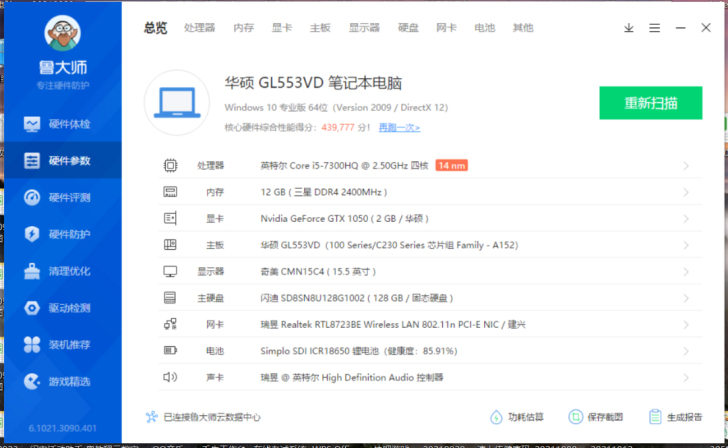Image resolution: width=728 pixels, height=448 pixels.
Task: Expand the 显卡 GTX 1050 row chevron
Action: coord(686,219)
